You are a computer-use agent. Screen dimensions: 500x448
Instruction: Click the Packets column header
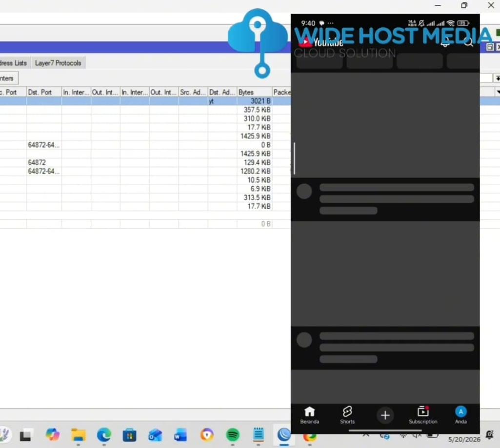tap(281, 92)
